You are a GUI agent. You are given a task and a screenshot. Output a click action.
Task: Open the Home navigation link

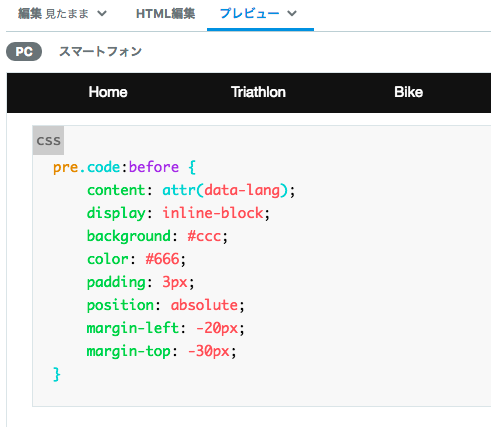tap(108, 92)
